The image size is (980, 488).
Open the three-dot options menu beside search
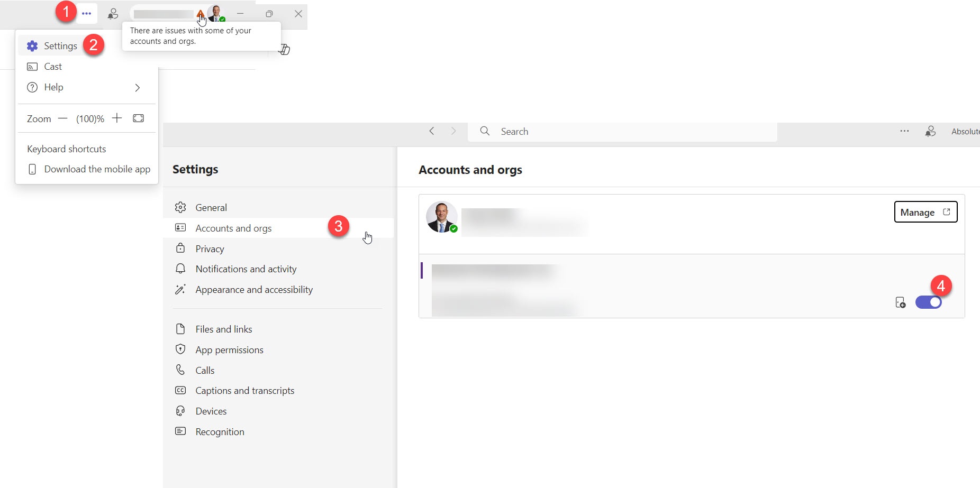pos(904,131)
